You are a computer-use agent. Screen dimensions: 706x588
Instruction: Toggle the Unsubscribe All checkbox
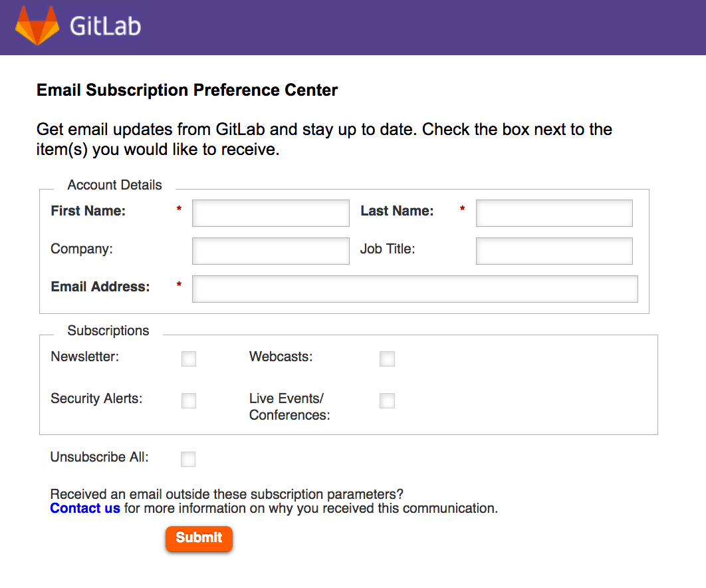[x=187, y=459]
